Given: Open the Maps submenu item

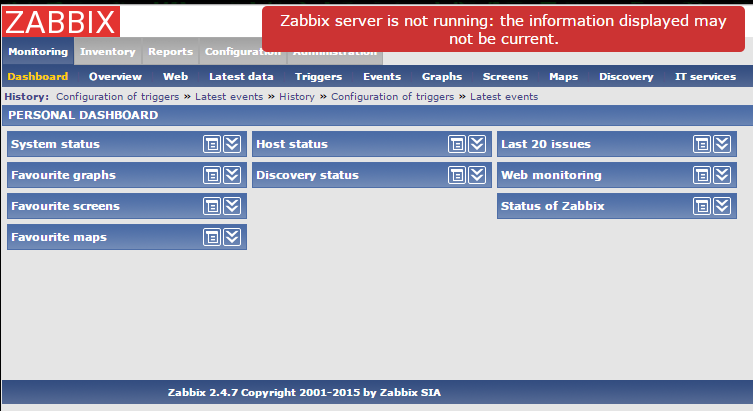Looking at the screenshot, I should click(563, 76).
